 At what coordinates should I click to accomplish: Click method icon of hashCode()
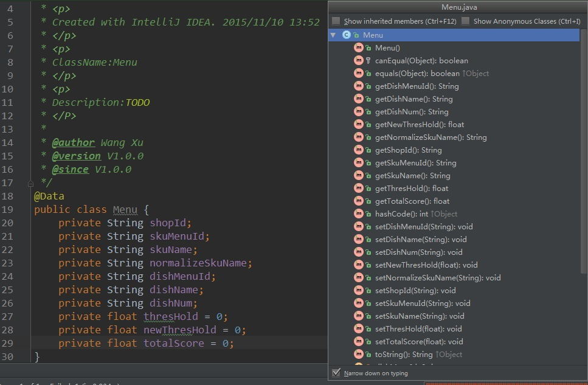tap(359, 213)
